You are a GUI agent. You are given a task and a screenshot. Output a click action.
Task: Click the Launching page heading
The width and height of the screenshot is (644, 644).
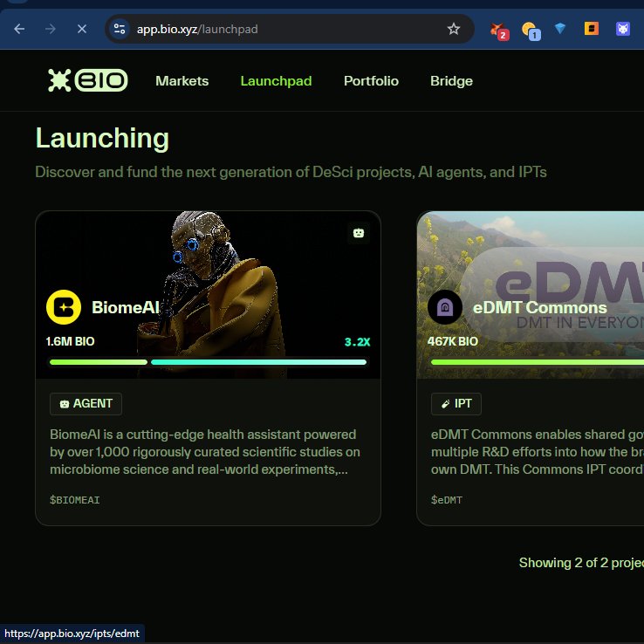point(102,139)
